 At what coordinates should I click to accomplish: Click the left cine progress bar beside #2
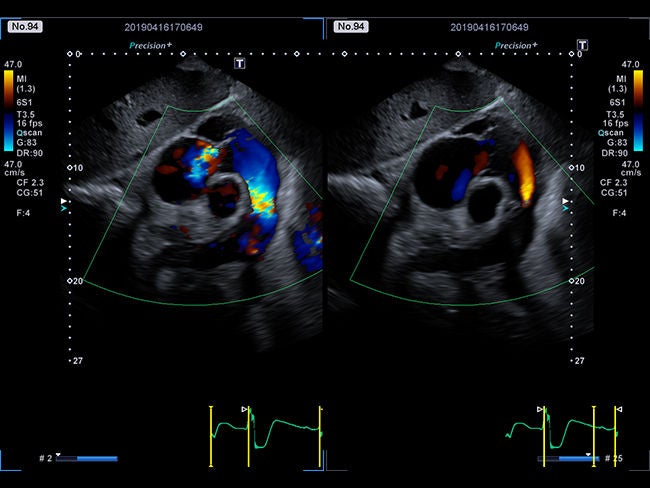(87, 459)
